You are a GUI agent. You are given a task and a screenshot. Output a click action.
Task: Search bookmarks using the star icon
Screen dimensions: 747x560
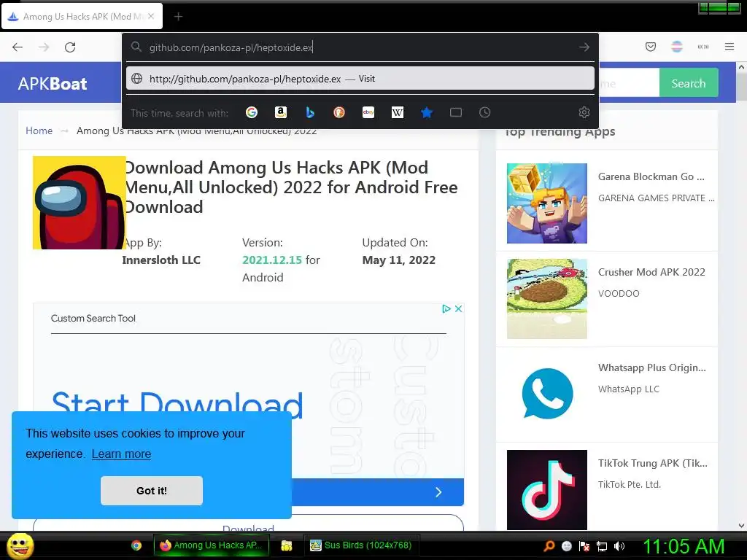coord(427,112)
